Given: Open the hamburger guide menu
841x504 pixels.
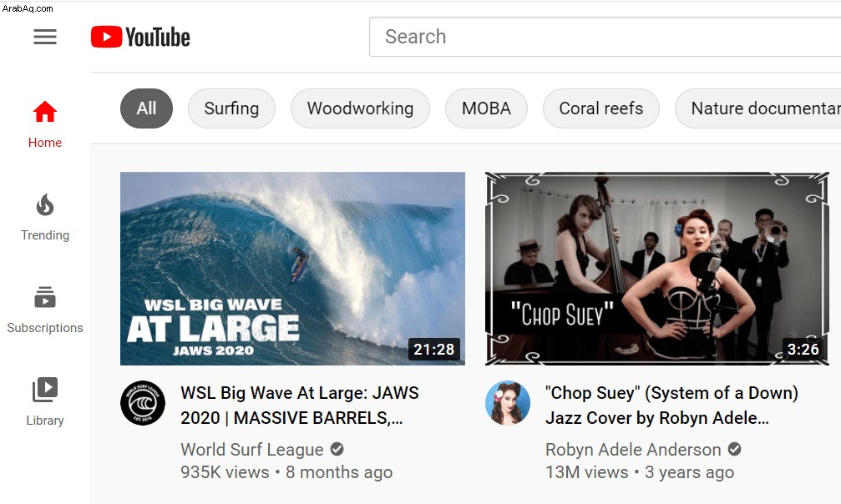Looking at the screenshot, I should pyautogui.click(x=45, y=37).
